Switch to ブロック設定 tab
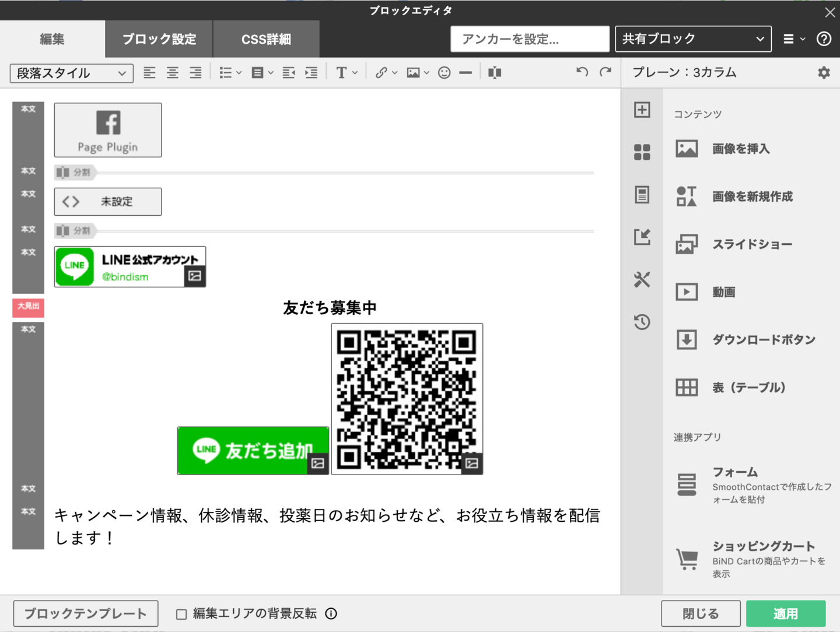 pos(159,39)
